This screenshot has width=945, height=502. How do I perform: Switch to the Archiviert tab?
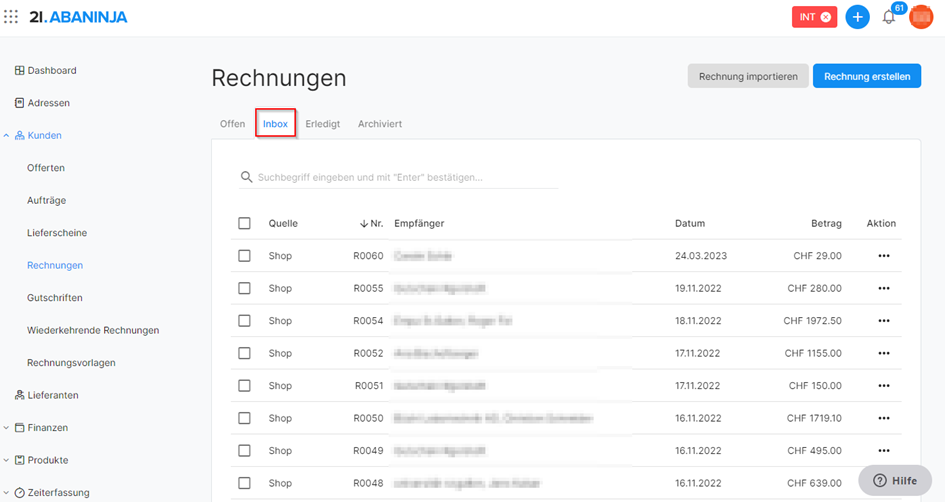380,124
